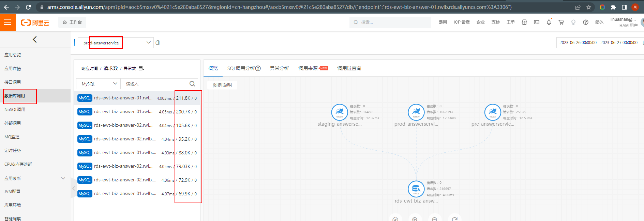This screenshot has width=644, height=221.
Task: Open CPU&内存诊断 in sidebar
Action: [x=18, y=164]
